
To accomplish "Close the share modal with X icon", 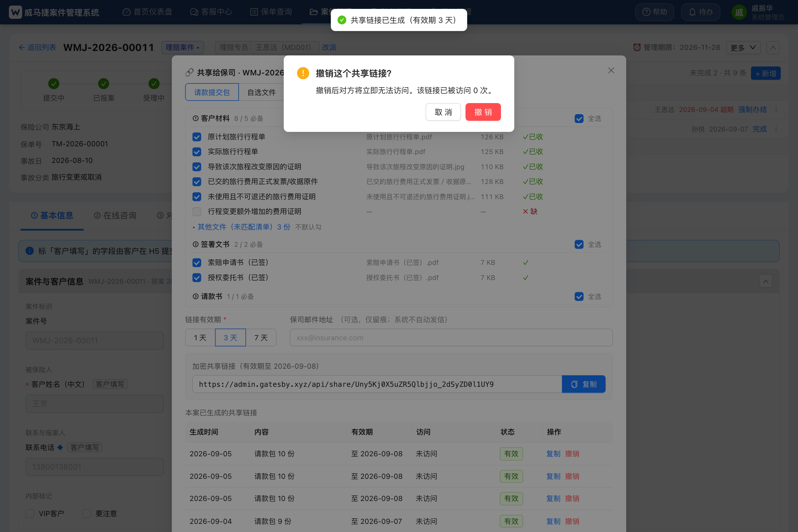I will (611, 70).
